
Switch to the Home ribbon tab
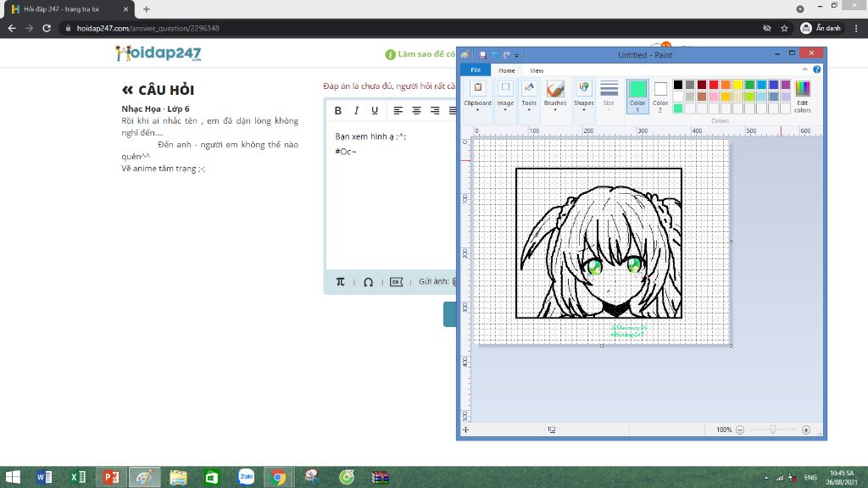[507, 70]
